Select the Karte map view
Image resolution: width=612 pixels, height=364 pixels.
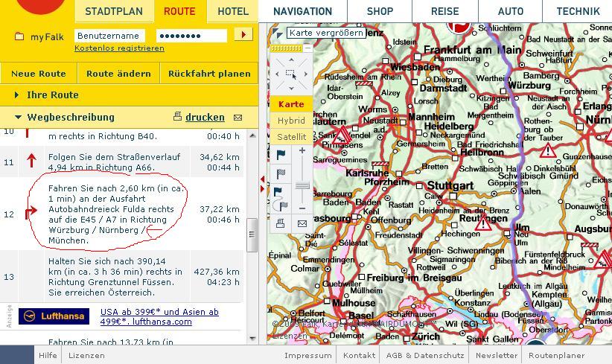(x=291, y=104)
